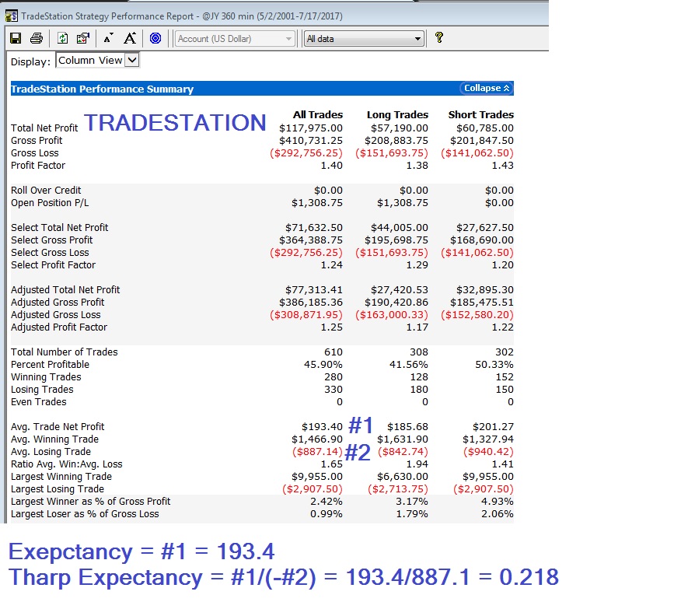Click the Adjusted Total Net Profit $77,313.41 value
Viewport: 681px width, 616px height.
(314, 290)
